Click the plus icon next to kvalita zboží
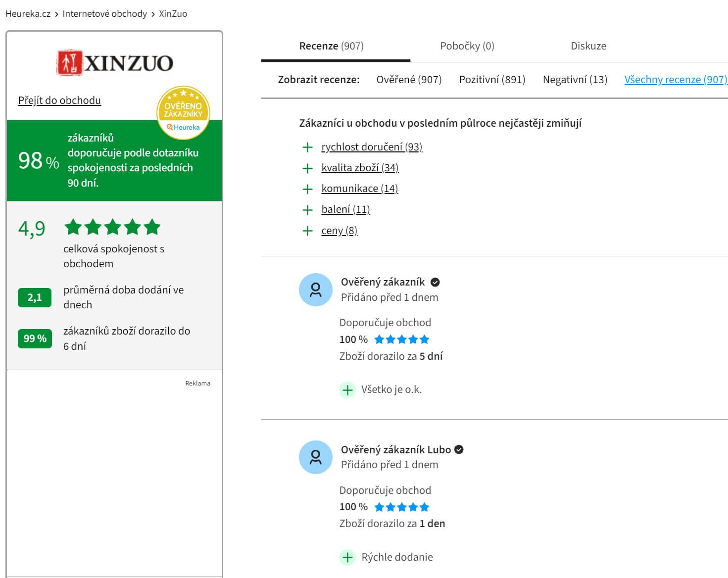 point(307,168)
